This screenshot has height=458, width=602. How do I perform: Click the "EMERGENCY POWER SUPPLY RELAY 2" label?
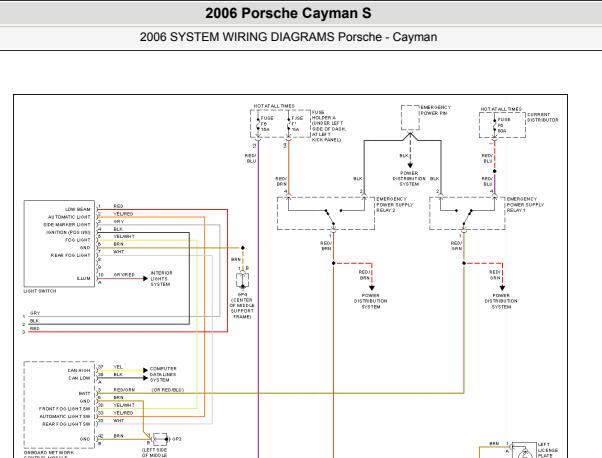395,205
